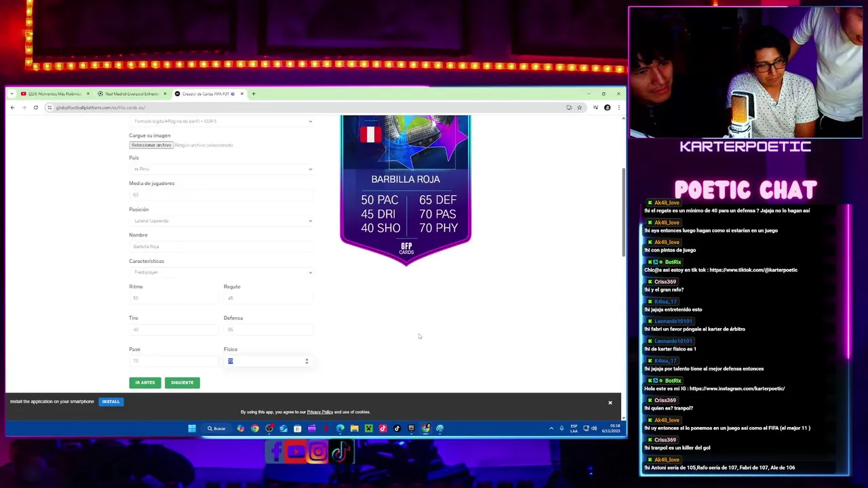Viewport: 868px width, 488px height.
Task: Open Copilot from the taskbar
Action: tap(241, 428)
